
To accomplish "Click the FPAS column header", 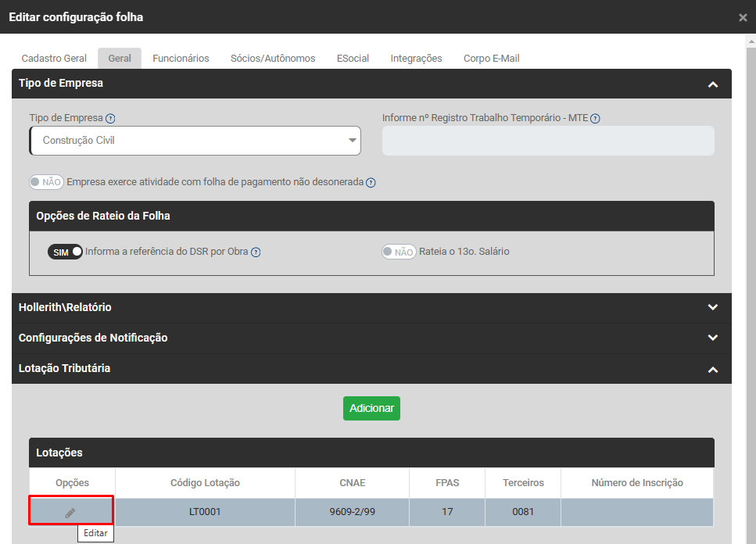I will pyautogui.click(x=447, y=483).
